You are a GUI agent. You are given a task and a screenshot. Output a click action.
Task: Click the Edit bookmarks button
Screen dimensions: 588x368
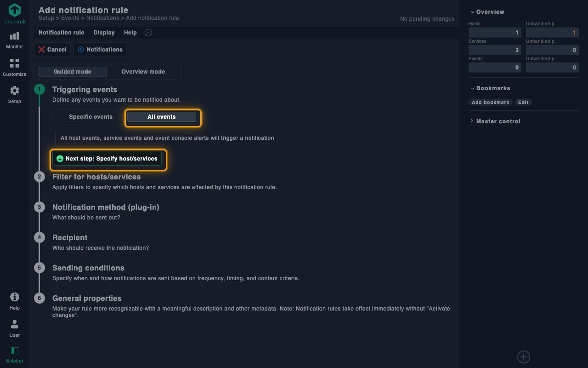pos(523,102)
